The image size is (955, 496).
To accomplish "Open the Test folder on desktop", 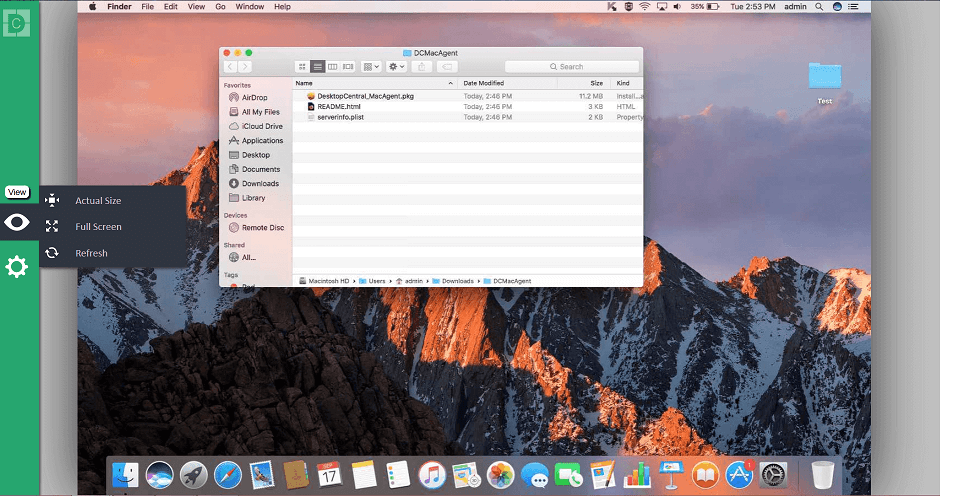I will (825, 78).
